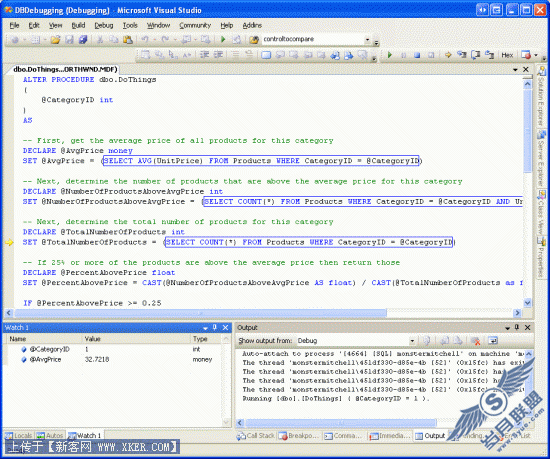Open the Server Explorer side tab

[x=542, y=158]
